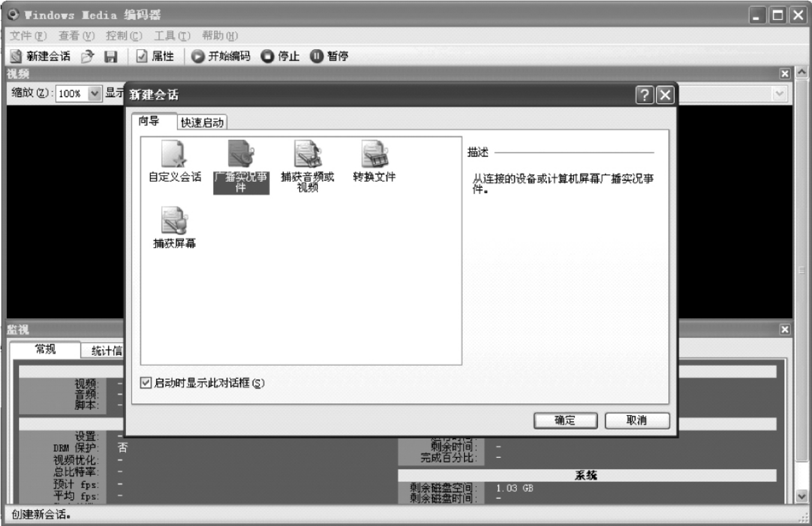Toggle 启动时显示此对话框 checkbox
Viewport: 812px width, 526px height.
145,383
